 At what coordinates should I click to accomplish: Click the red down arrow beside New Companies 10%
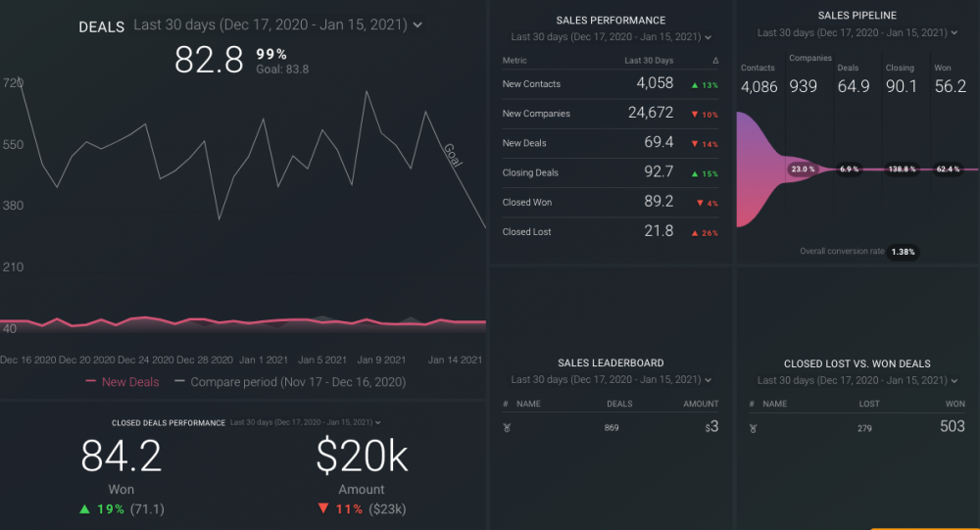click(695, 115)
